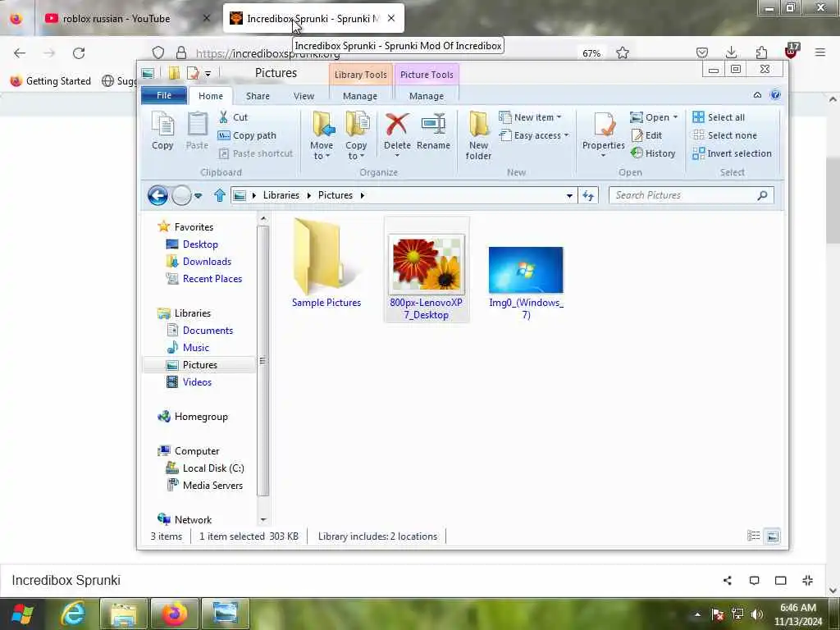Expand the Move to dropdown arrow
Viewport: 840px width, 630px height.
coord(327,157)
